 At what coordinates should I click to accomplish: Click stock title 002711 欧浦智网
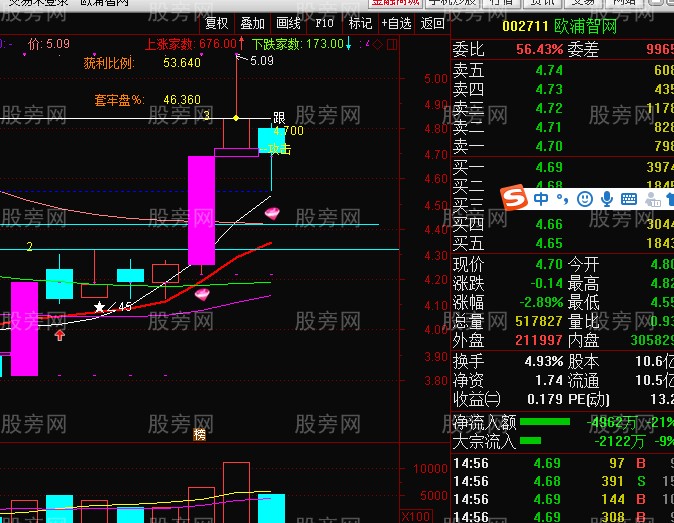(x=559, y=26)
